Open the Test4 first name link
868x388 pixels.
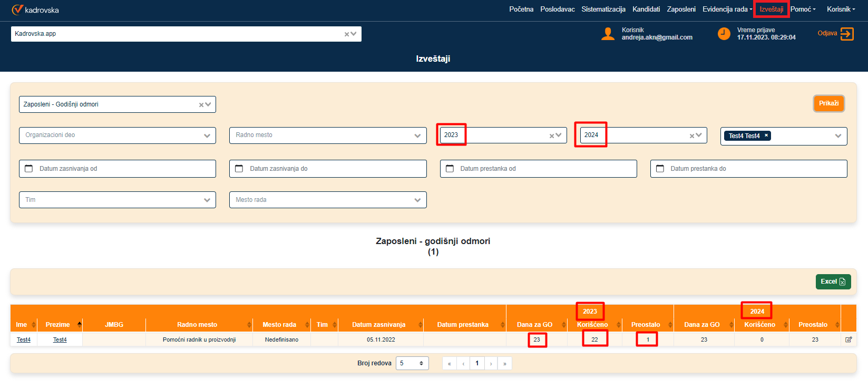(24, 339)
